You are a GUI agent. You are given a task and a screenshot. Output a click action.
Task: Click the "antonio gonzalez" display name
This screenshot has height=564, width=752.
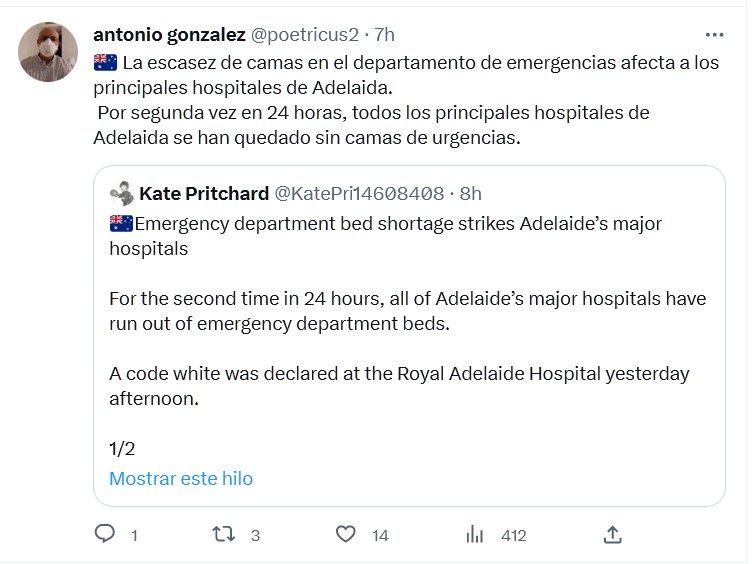168,34
